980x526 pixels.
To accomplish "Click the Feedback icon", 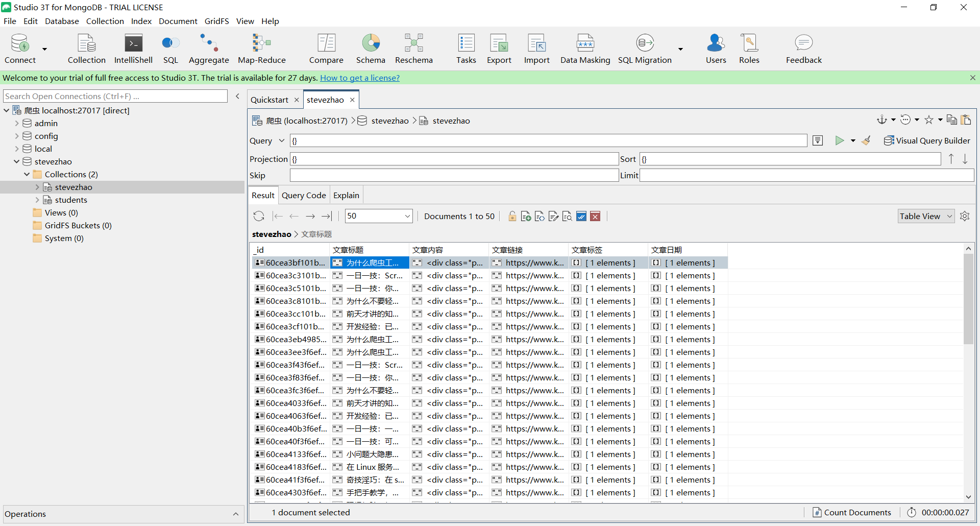I will pos(803,49).
